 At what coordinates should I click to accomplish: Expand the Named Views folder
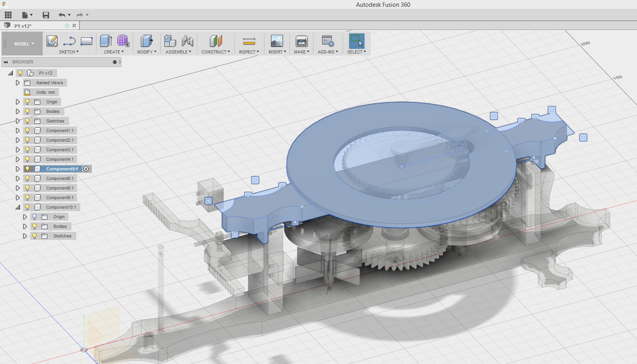point(18,83)
